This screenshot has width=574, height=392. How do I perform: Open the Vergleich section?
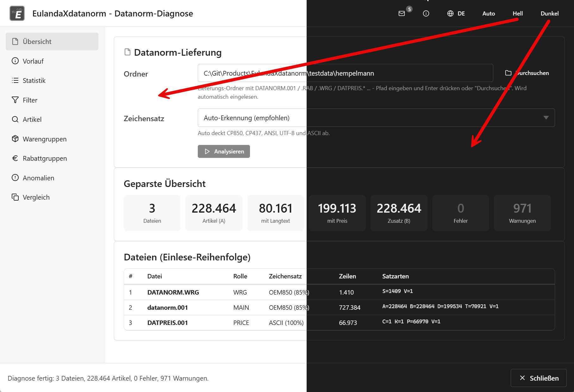pyautogui.click(x=52, y=197)
